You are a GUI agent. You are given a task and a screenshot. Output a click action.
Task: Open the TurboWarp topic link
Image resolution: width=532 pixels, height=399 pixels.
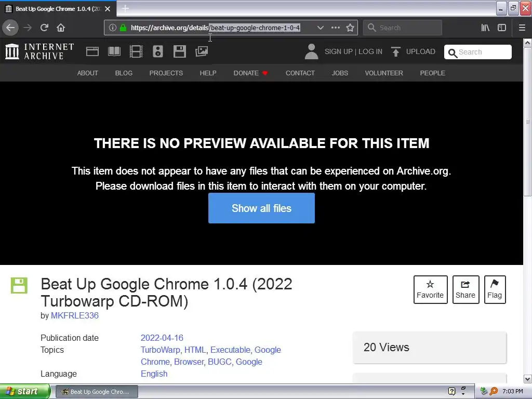click(x=160, y=350)
